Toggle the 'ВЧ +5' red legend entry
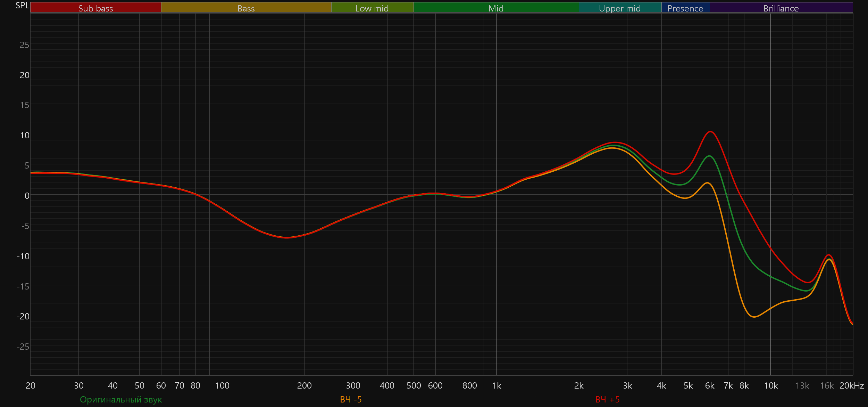This screenshot has height=407, width=868. [607, 399]
